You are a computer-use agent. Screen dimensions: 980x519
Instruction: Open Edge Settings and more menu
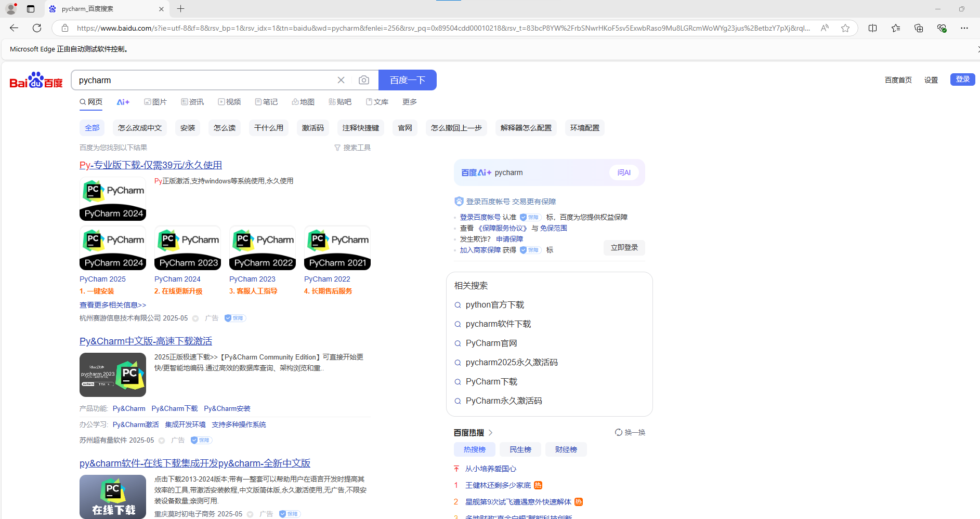(x=964, y=28)
